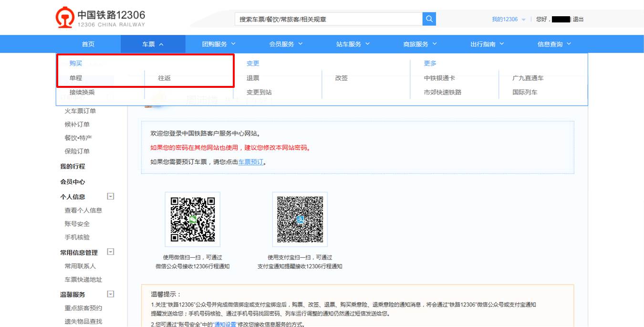Collapse the 常用信息管理 sidebar section

coord(111,252)
